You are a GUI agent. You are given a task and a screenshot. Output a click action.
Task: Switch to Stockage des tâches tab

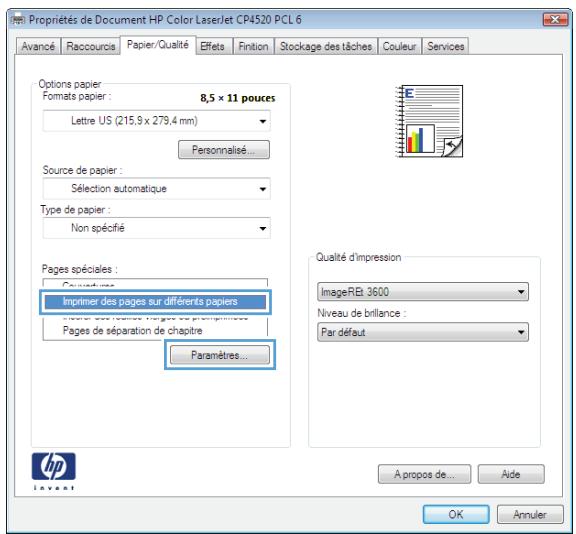(x=326, y=46)
